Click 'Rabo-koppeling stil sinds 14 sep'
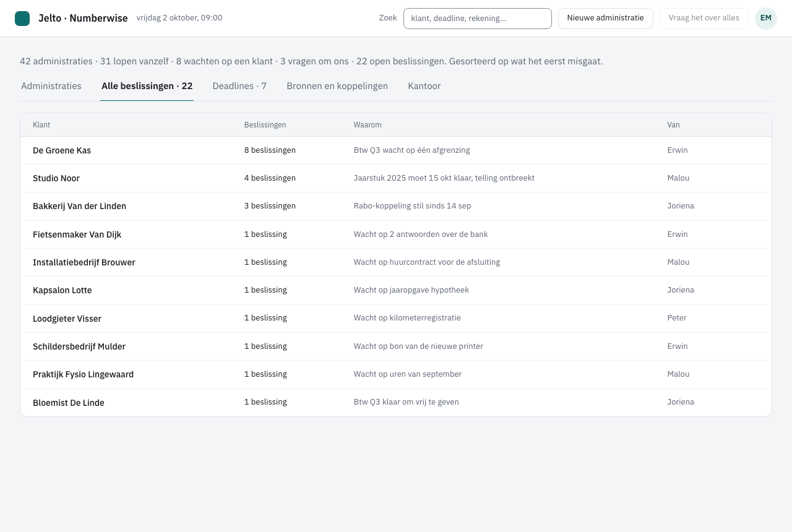792x532 pixels. pos(412,206)
